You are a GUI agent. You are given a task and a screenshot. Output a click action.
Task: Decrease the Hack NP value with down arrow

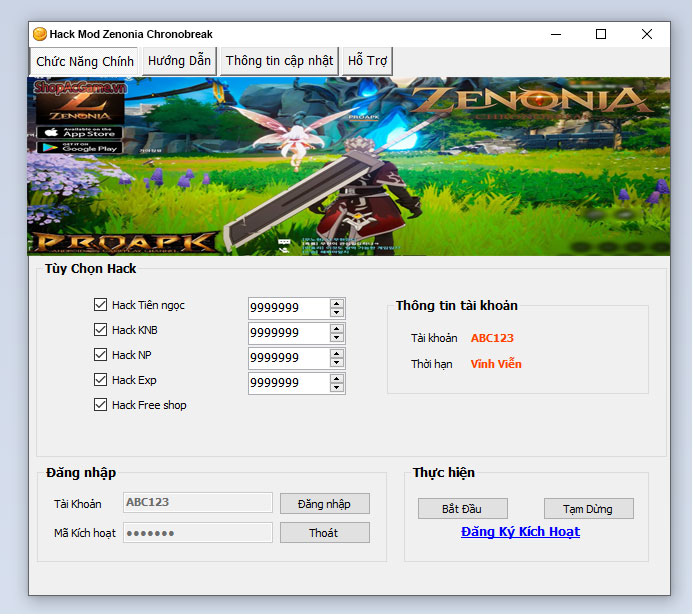[x=337, y=363]
